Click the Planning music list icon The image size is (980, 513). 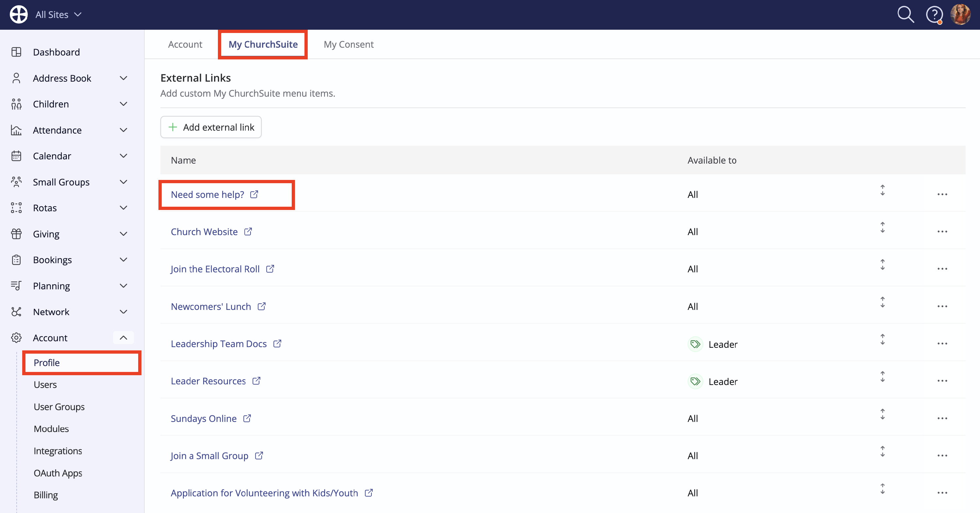coord(16,286)
